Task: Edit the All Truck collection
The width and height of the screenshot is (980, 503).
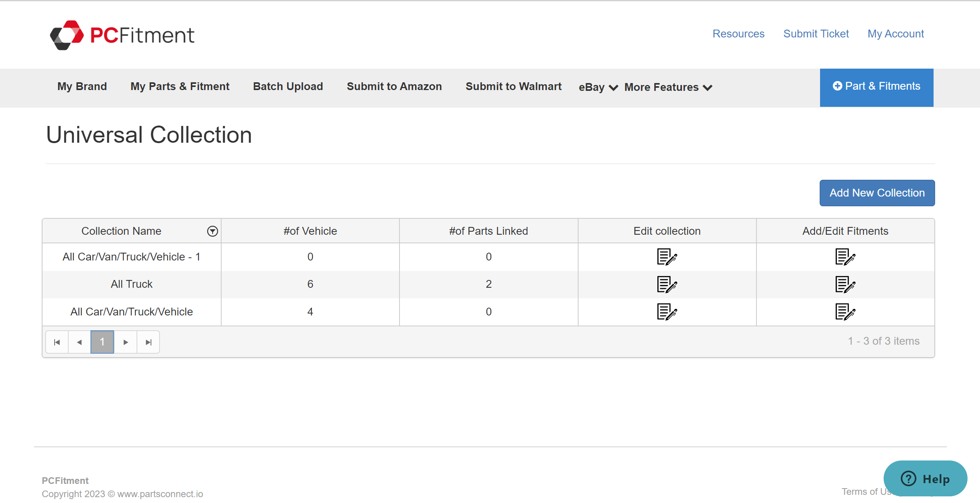Action: click(667, 284)
